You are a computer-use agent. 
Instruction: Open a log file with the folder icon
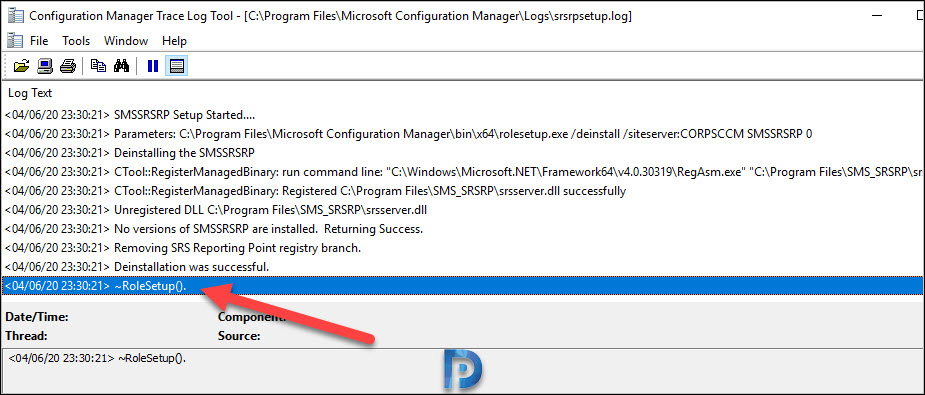(x=21, y=66)
